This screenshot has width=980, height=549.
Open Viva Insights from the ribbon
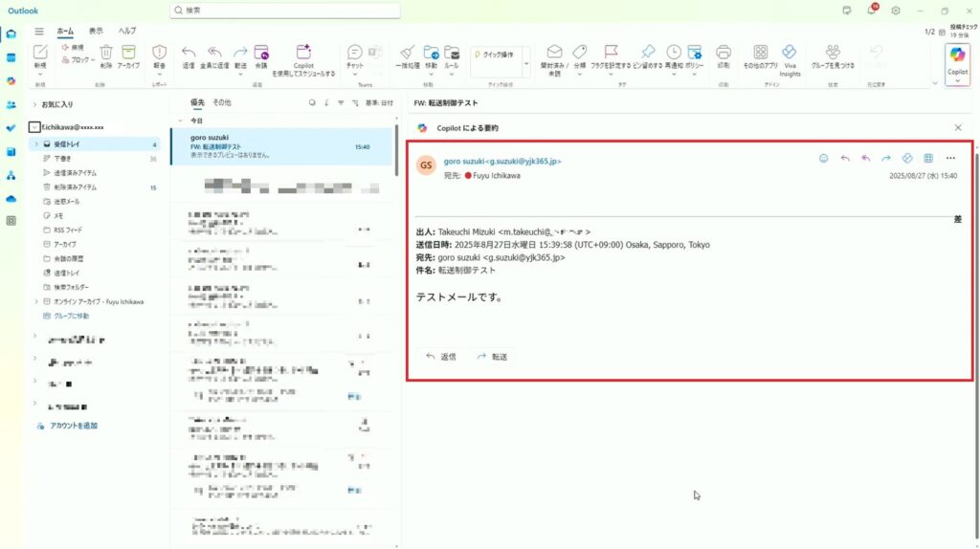(790, 55)
